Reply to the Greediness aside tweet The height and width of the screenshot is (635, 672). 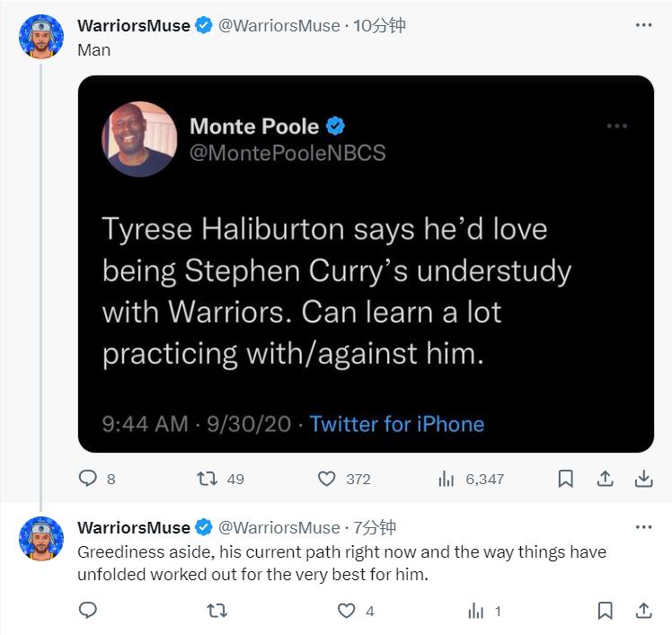pos(88,611)
